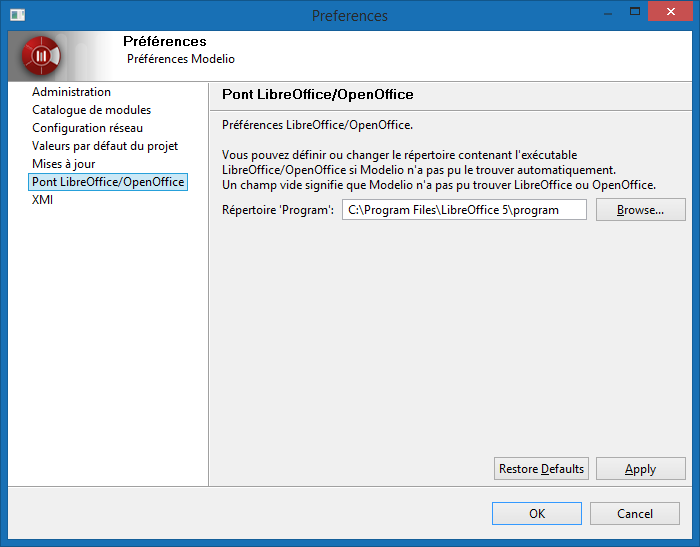
Task: Click the 'Préférences LibreOffice/OpenOffice.' description text
Action: [x=317, y=125]
